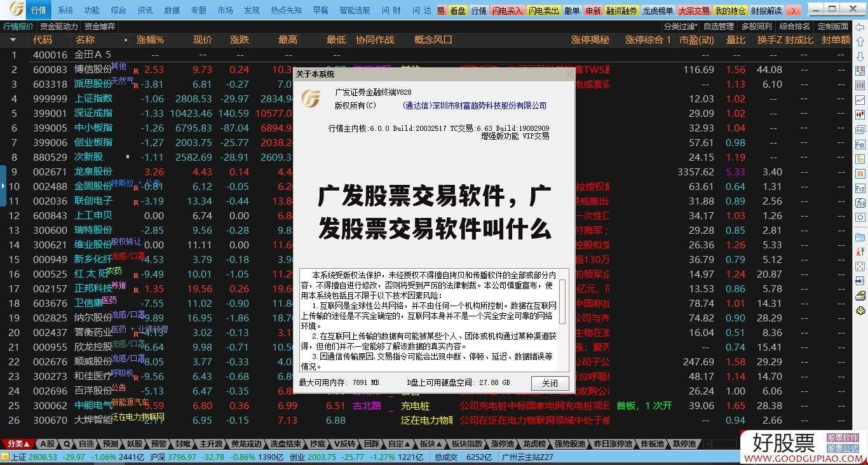
Task: Click the 充电桩 concept tag
Action: point(415,405)
